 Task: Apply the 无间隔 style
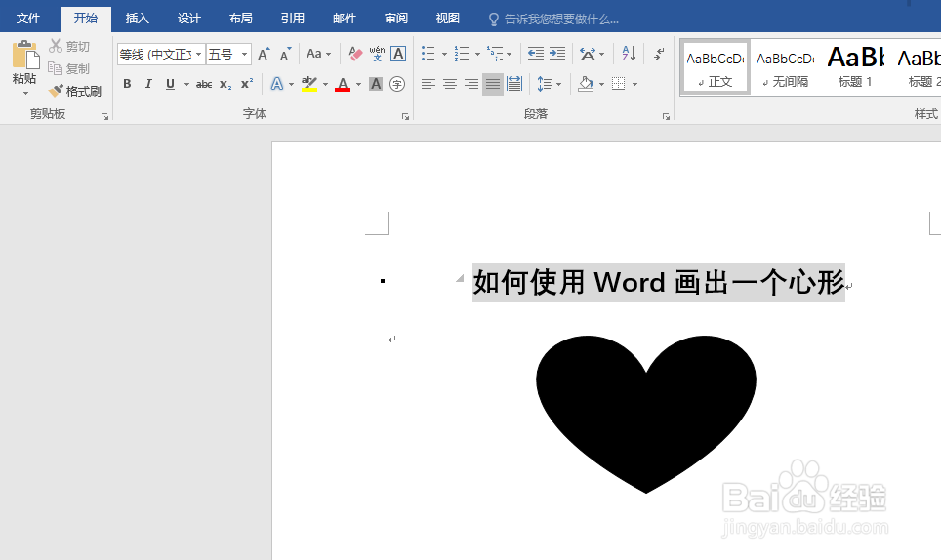[785, 67]
